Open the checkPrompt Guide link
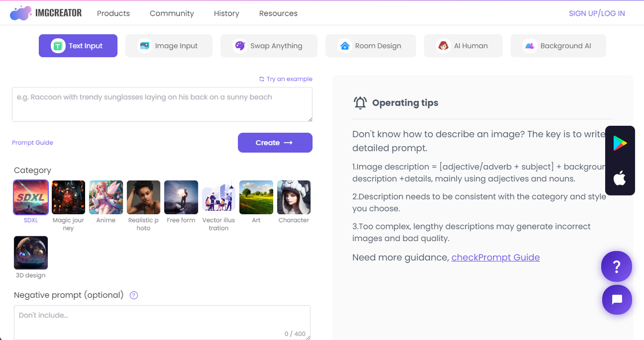Viewport: 644px width, 340px height. pyautogui.click(x=495, y=258)
